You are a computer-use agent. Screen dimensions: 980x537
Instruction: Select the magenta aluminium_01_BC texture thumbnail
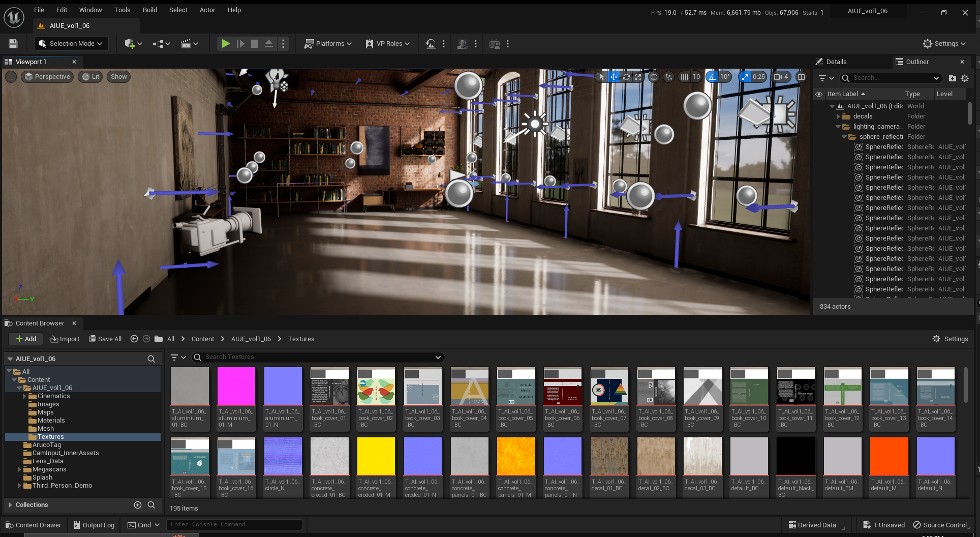(236, 385)
